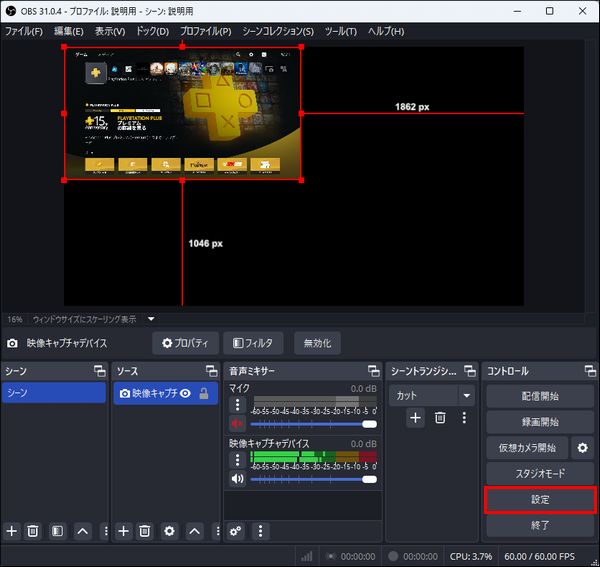Select the シーン item in scene list
The width and height of the screenshot is (600, 567).
(54, 393)
